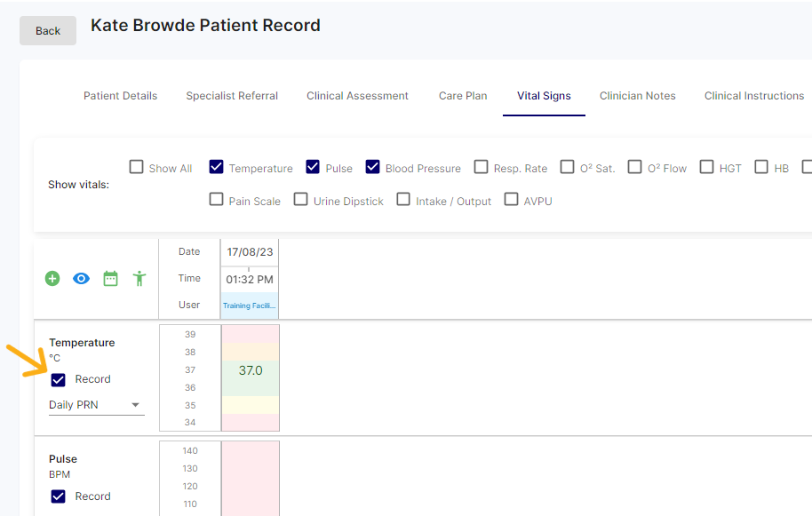Image resolution: width=812 pixels, height=516 pixels.
Task: Click the green person figure icon
Action: [x=139, y=278]
